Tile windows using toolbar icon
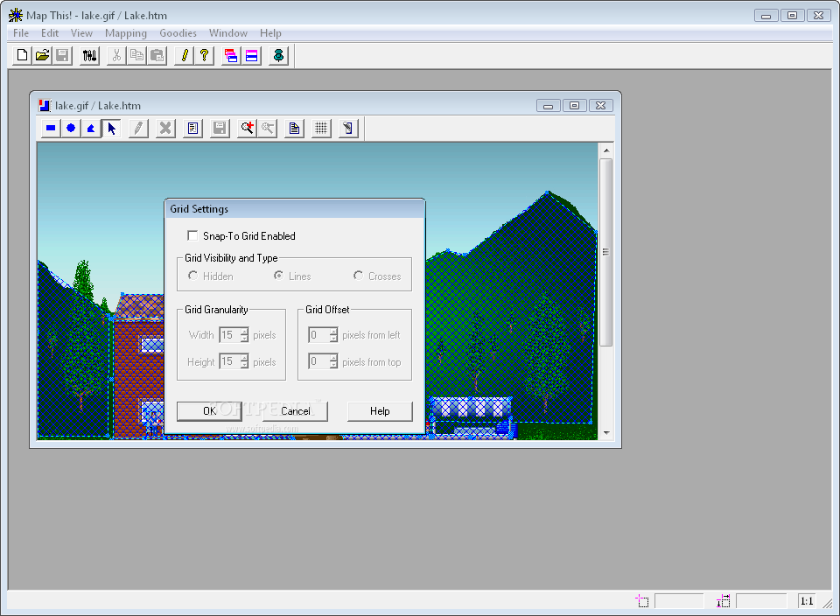 [251, 56]
